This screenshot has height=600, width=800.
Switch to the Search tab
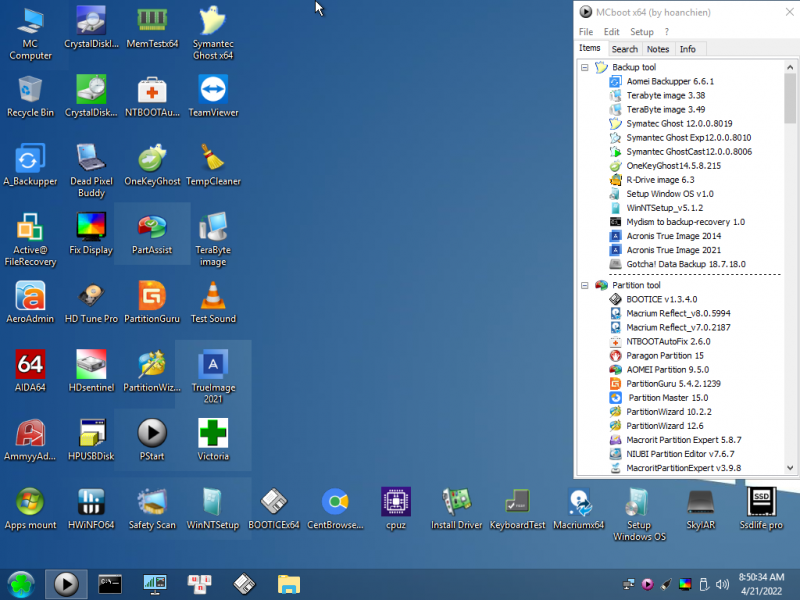[624, 49]
